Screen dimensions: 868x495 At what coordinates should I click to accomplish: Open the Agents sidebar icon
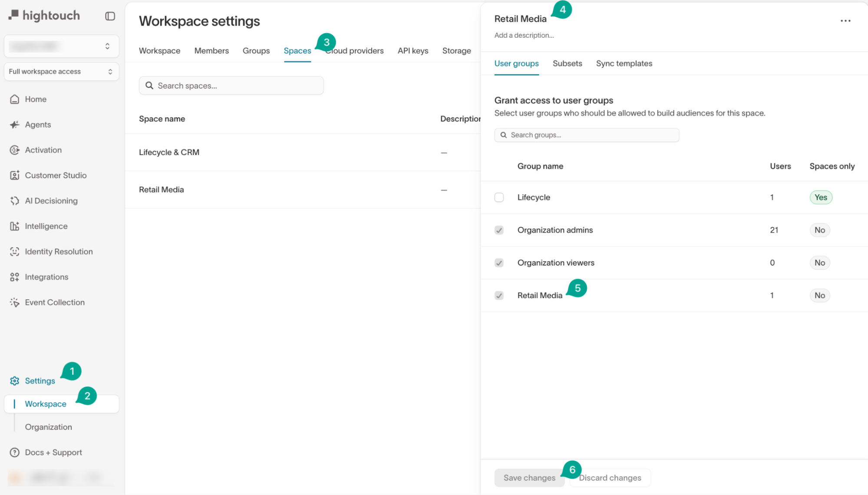15,125
